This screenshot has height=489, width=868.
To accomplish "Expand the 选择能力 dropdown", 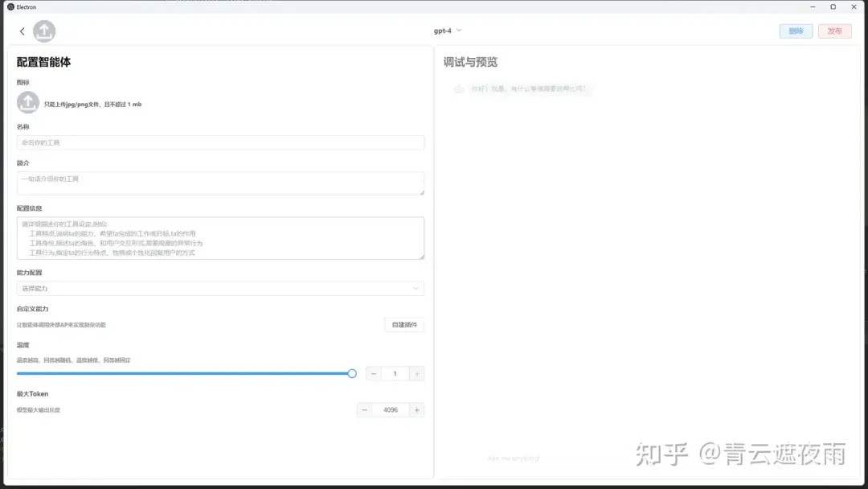I will pos(220,288).
